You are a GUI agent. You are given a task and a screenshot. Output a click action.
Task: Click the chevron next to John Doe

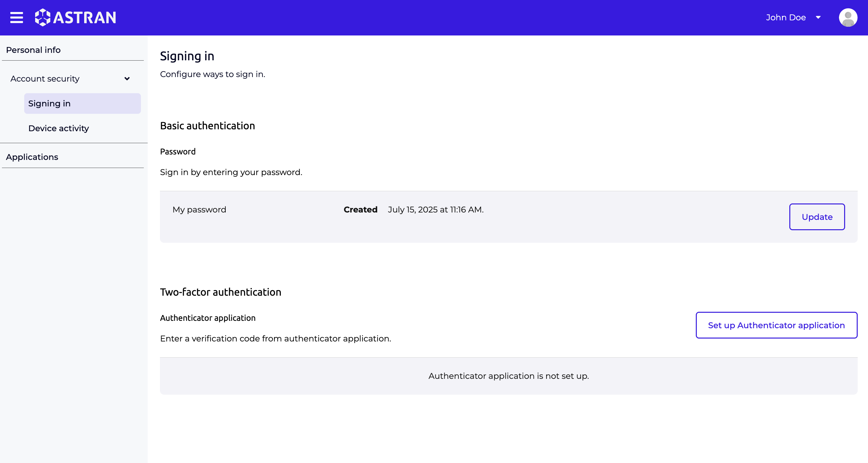point(819,17)
